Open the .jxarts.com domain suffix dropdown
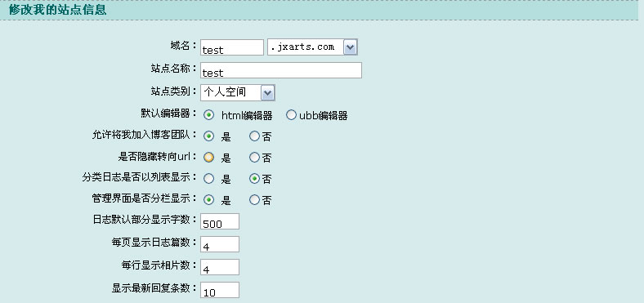The height and width of the screenshot is (303, 644). [x=312, y=47]
